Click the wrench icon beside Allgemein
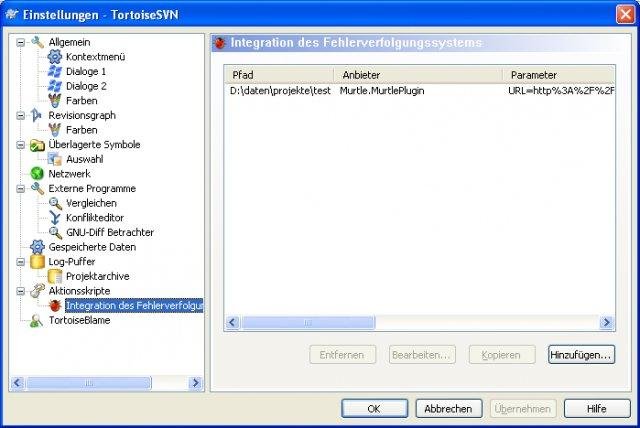This screenshot has width=640, height=428. tap(37, 42)
